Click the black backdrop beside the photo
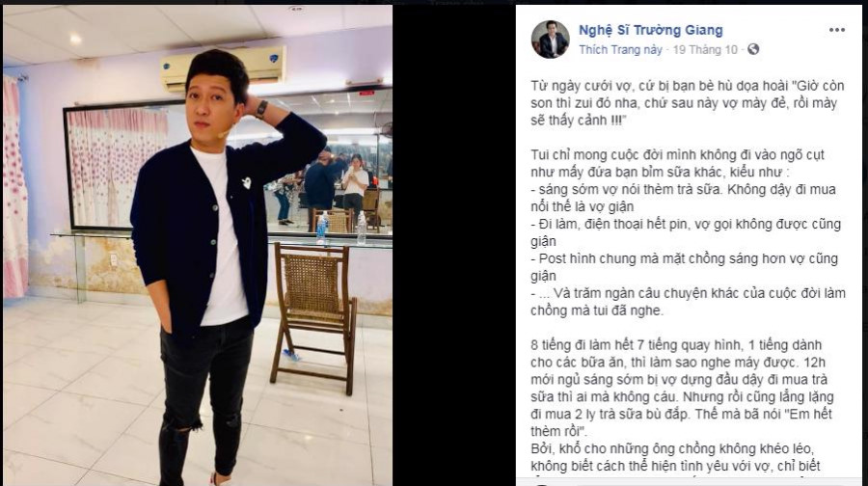Screen dimensions: 868x486 (454, 244)
